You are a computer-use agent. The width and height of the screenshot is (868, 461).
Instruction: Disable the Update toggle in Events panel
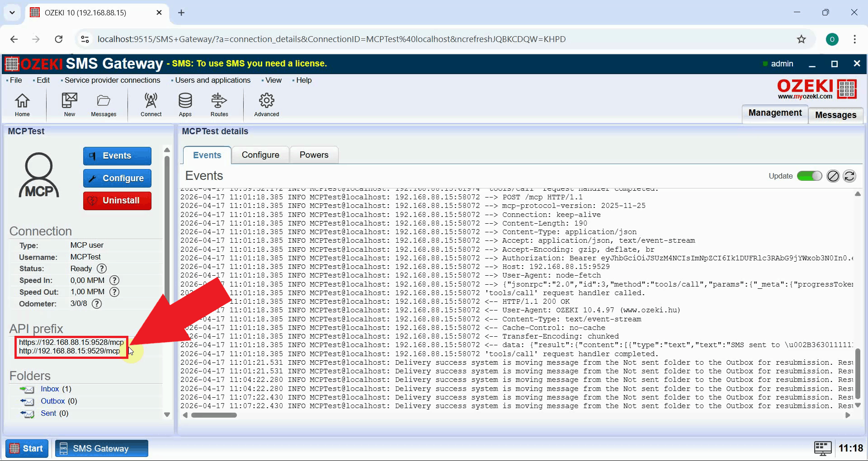pos(809,176)
